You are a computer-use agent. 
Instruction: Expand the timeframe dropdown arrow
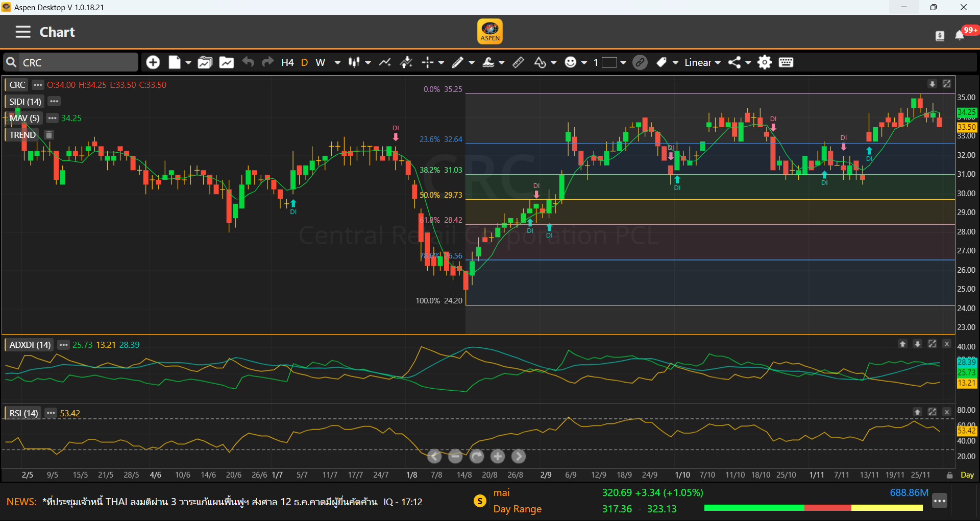[337, 62]
